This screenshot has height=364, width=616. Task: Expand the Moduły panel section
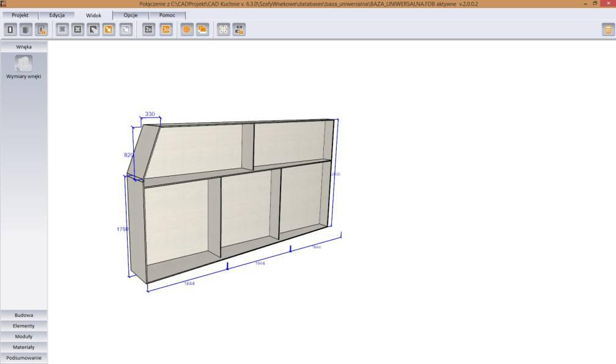coord(24,336)
